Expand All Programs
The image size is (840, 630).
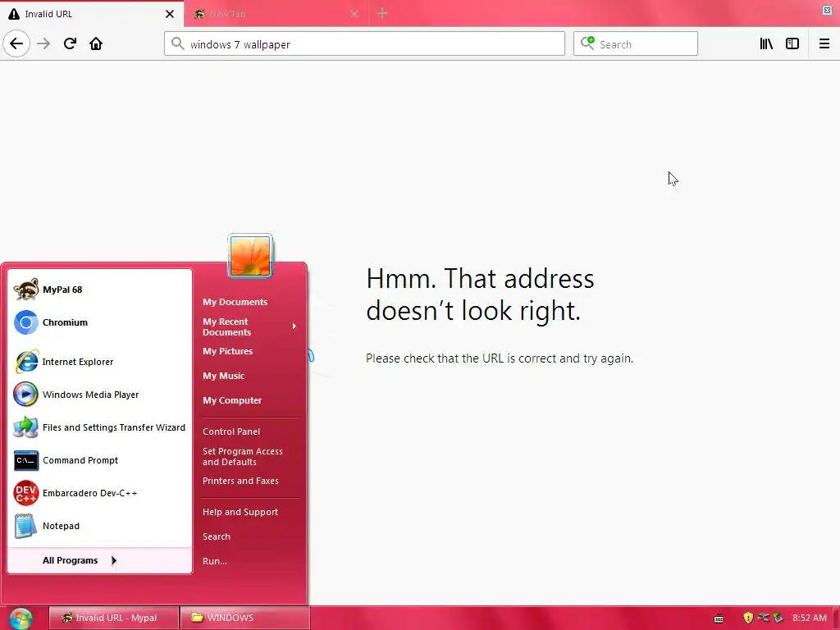[x=100, y=560]
